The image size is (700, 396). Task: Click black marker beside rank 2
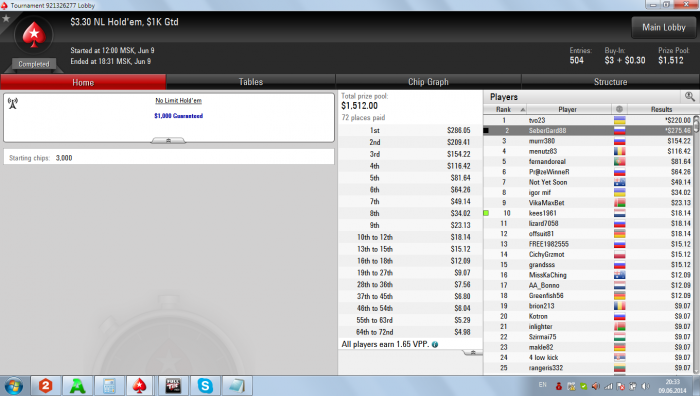[486, 131]
